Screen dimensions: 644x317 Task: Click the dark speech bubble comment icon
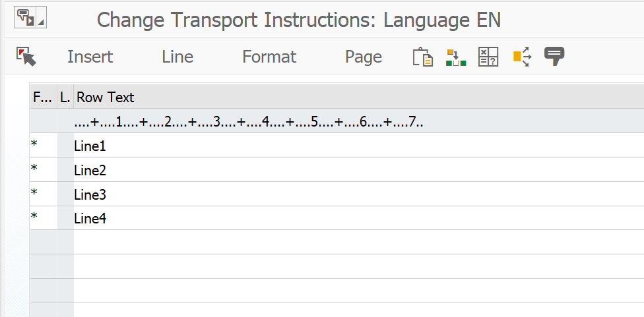click(554, 56)
